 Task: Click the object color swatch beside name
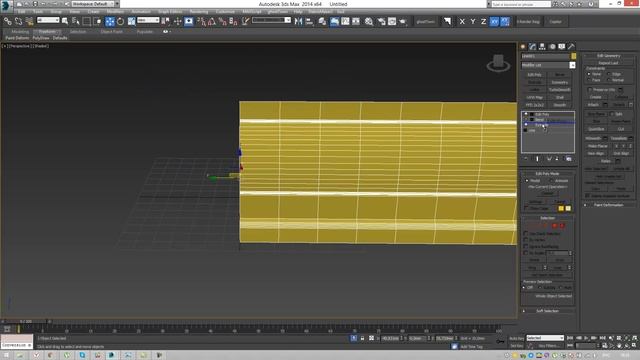(x=573, y=56)
